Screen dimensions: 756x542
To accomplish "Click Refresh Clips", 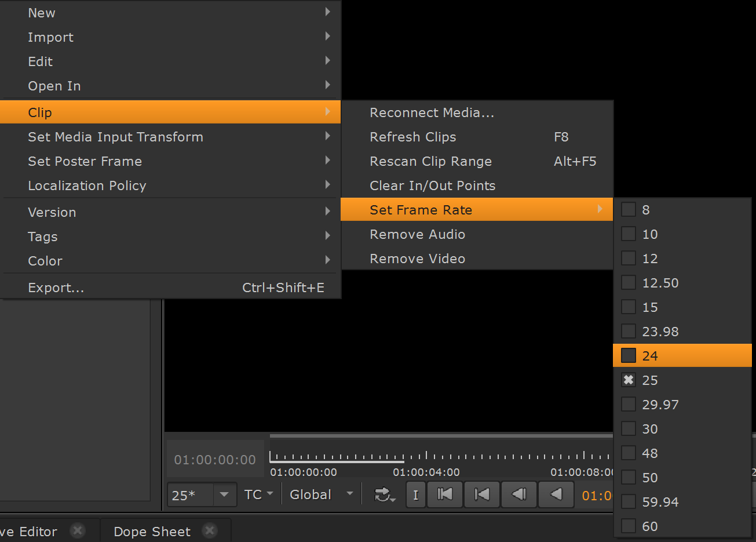I will coord(413,137).
